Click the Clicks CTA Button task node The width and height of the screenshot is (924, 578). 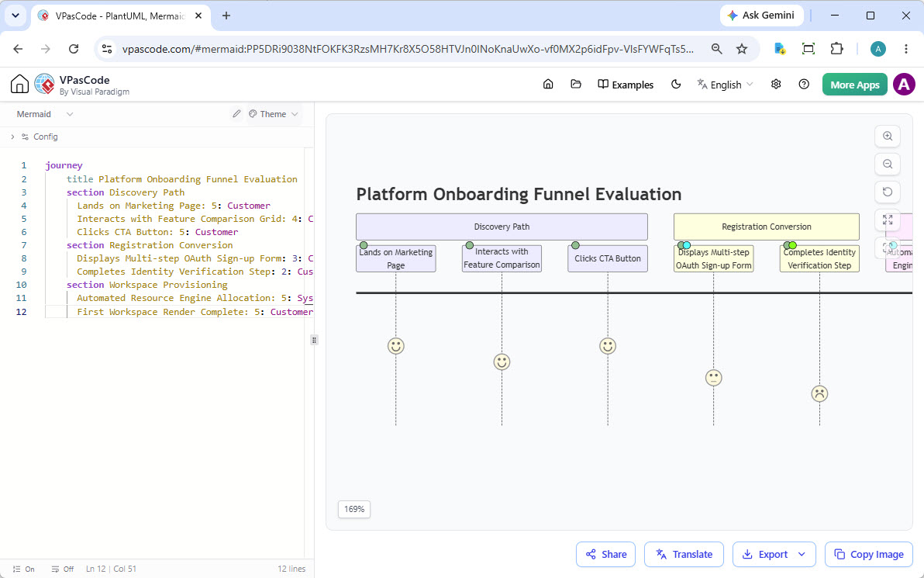point(608,258)
